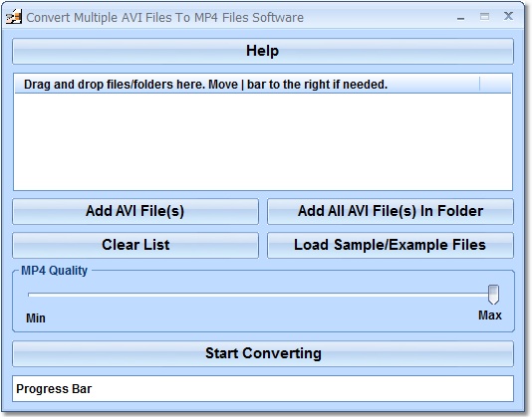The width and height of the screenshot is (532, 419).
Task: Click the Progress Bar field
Action: pyautogui.click(x=263, y=389)
